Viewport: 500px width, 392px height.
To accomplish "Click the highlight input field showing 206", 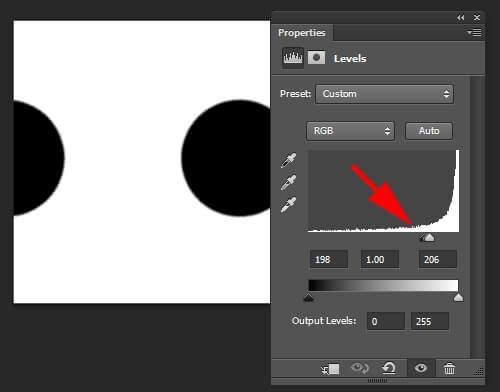I will (x=437, y=259).
